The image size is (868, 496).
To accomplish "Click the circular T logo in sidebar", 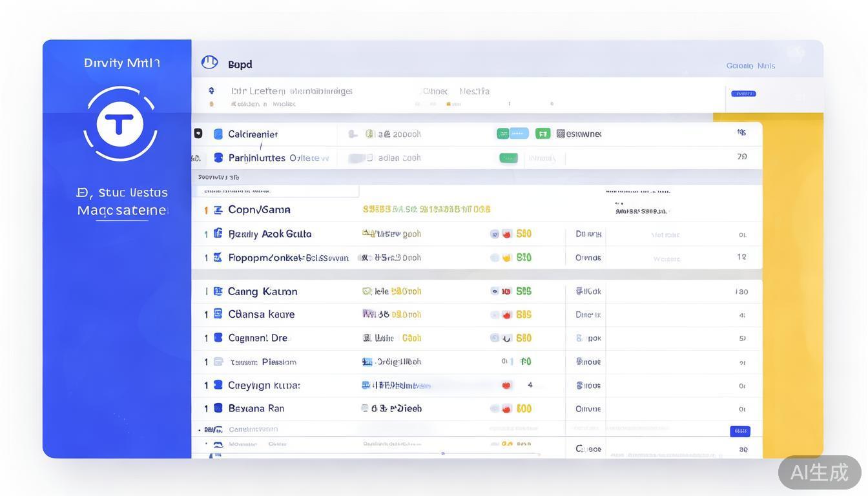I will pos(120,123).
